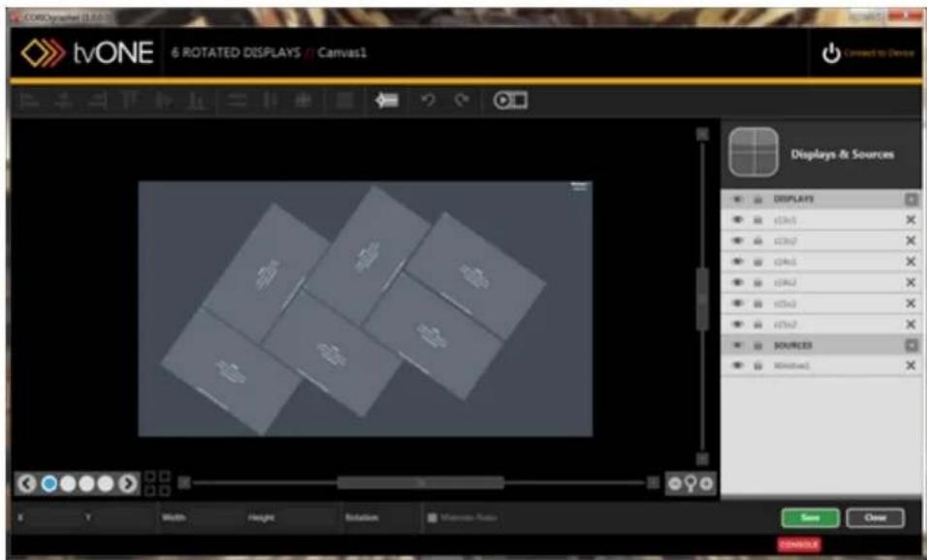The image size is (927, 560).
Task: Lock the s13o1 display row
Action: (757, 220)
